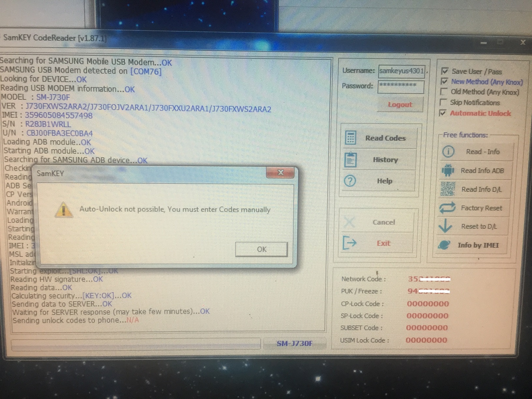Click the Exit button label
The image size is (532, 399).
384,243
